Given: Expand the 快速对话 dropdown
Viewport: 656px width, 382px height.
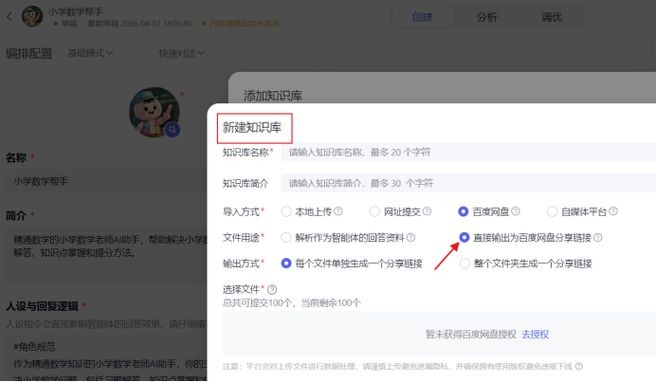Looking at the screenshot, I should click(x=181, y=53).
